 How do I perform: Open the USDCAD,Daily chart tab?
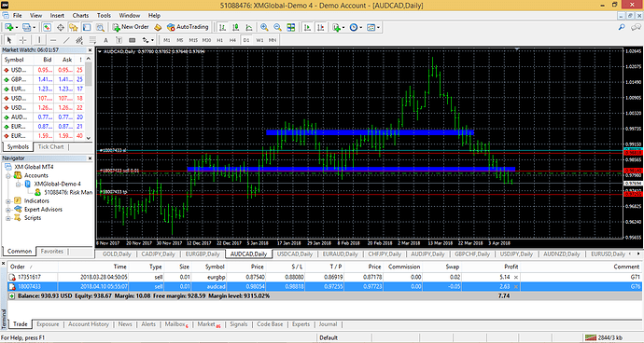(295, 254)
